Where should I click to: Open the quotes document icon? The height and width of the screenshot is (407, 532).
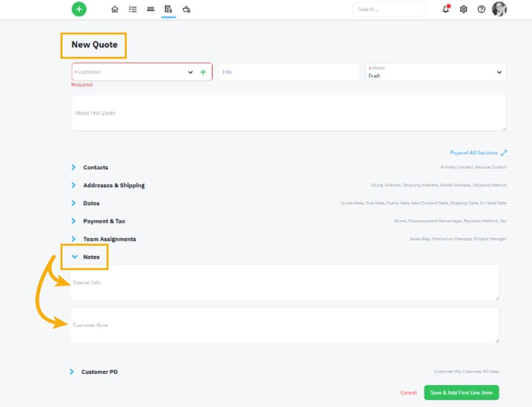(168, 9)
